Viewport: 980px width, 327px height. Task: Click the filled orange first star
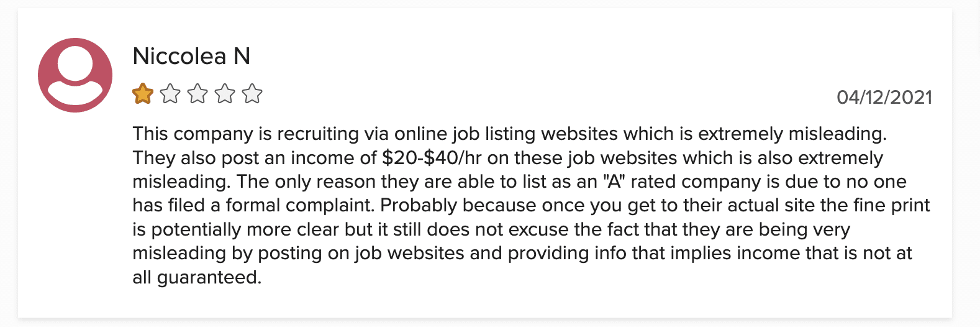pos(143,94)
